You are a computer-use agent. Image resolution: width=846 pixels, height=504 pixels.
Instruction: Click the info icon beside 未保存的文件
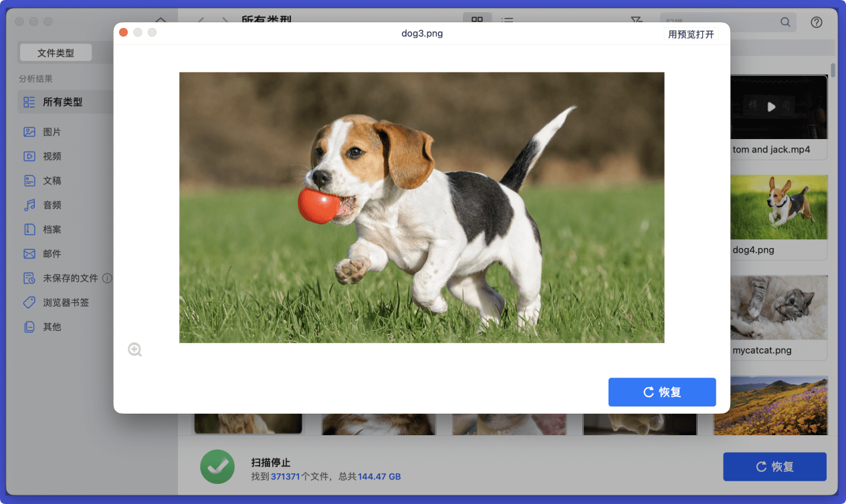click(x=107, y=278)
